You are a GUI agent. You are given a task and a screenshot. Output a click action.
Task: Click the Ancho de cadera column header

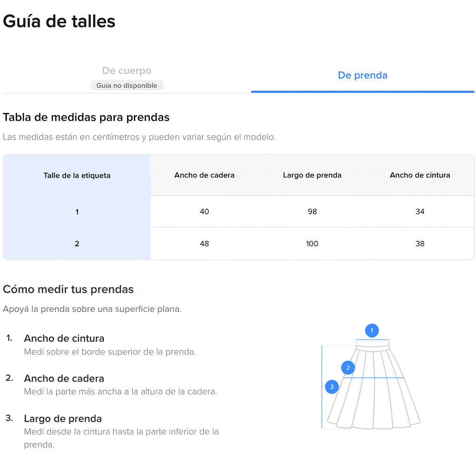[205, 175]
